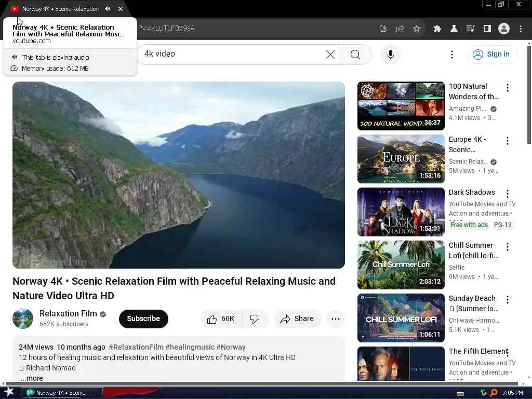Open options menu for Chill Summer Lofi
532x399 pixels.
point(507,247)
